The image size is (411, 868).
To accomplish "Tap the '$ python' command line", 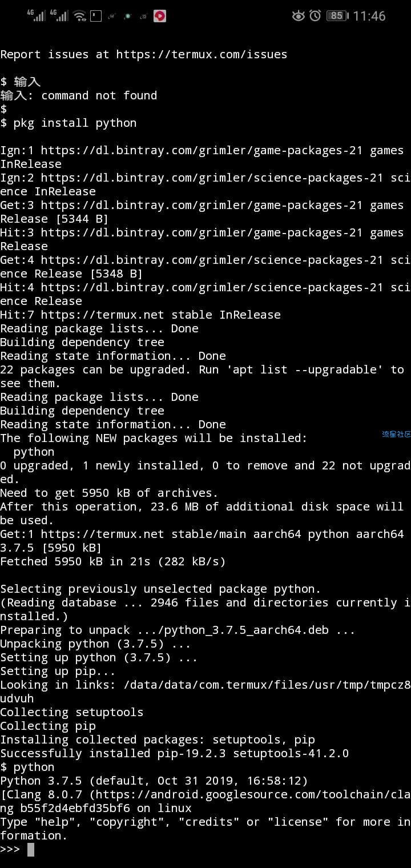I will tap(27, 767).
